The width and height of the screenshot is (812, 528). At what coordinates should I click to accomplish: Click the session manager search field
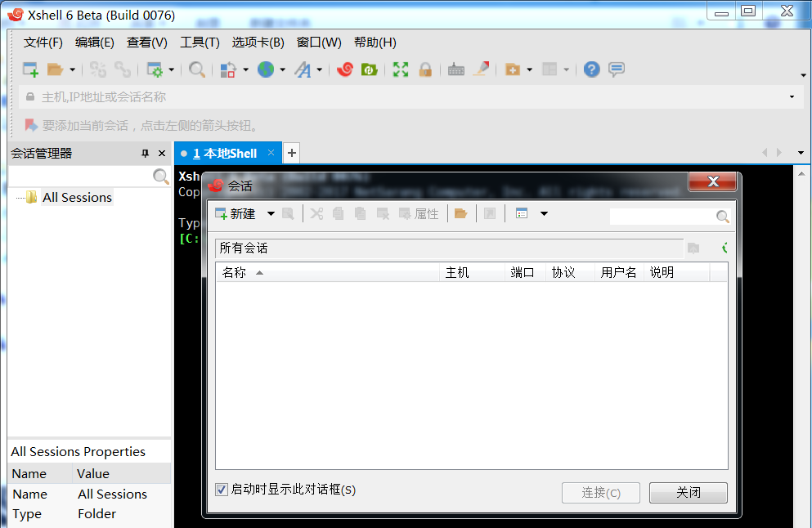coord(81,177)
